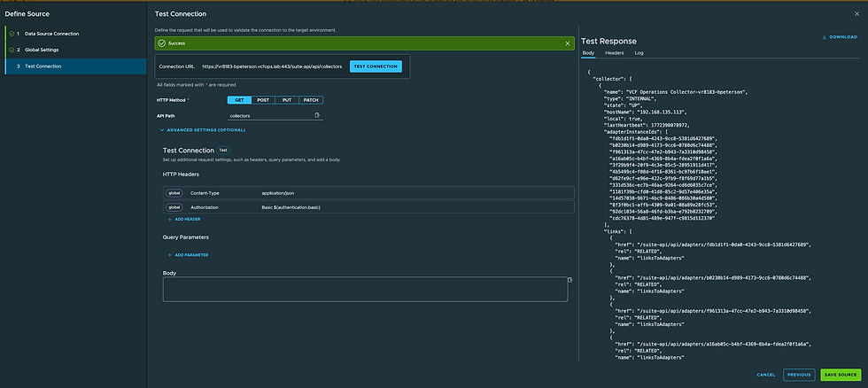Click inside the Body text area

[x=363, y=290]
